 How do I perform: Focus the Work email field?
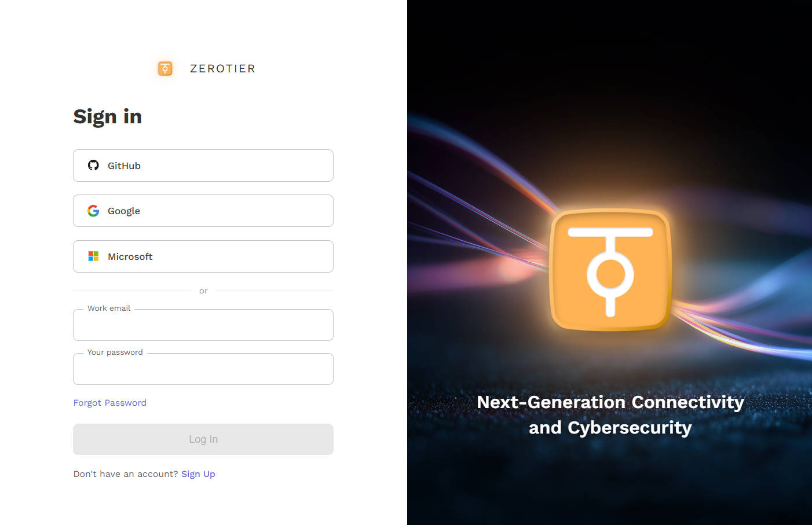coord(203,325)
